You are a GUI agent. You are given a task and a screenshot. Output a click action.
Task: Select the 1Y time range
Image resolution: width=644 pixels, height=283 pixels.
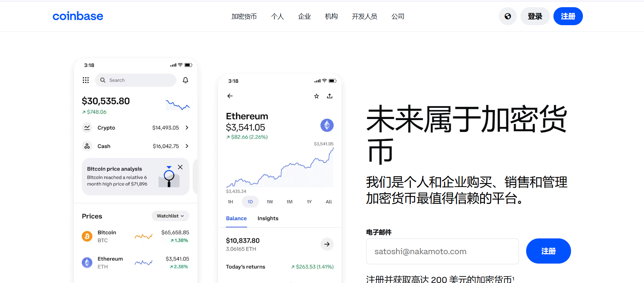pos(309,202)
